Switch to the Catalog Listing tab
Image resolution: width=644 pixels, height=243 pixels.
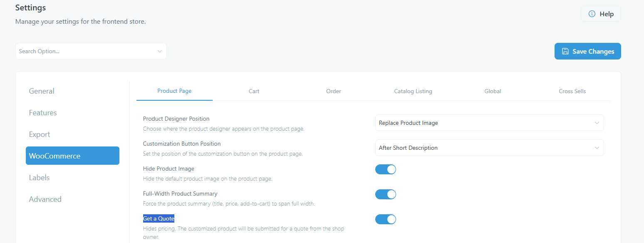(x=413, y=91)
